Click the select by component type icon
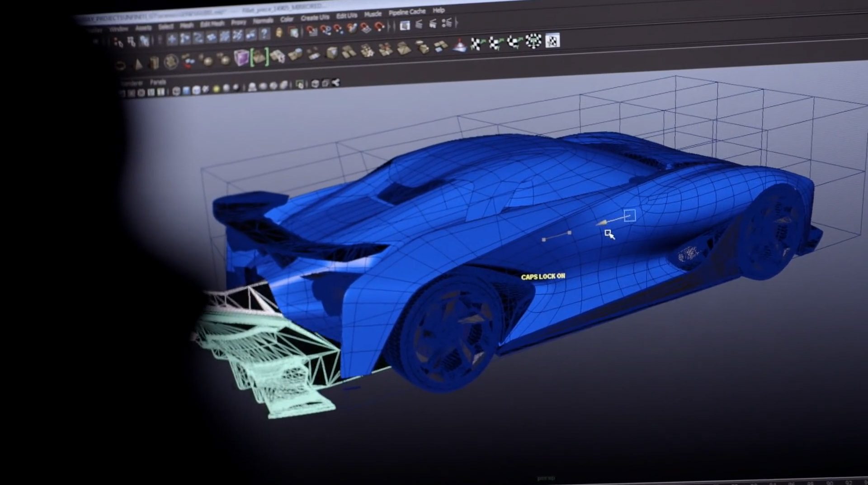This screenshot has height=485, width=868. [144, 41]
